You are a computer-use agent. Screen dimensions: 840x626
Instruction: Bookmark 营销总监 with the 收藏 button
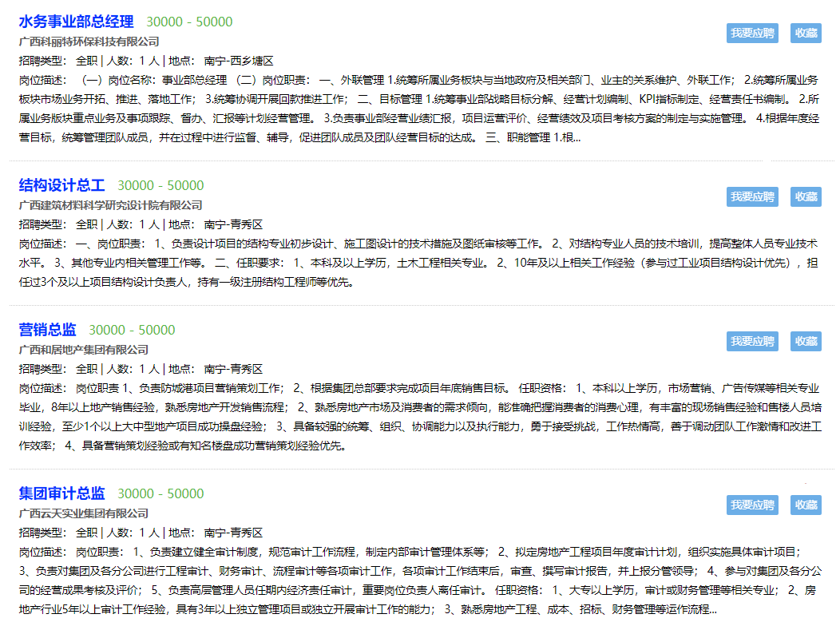806,341
